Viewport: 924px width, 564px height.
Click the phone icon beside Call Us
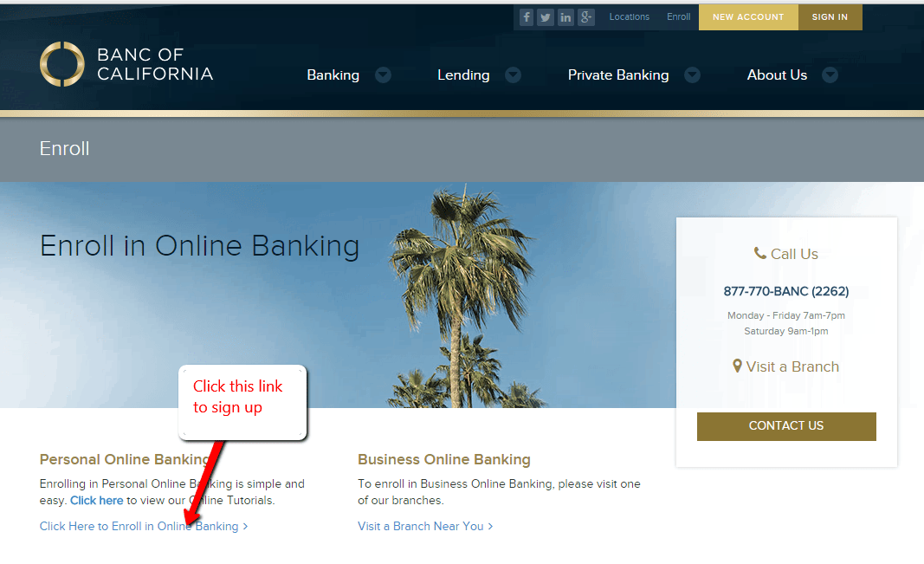[759, 254]
